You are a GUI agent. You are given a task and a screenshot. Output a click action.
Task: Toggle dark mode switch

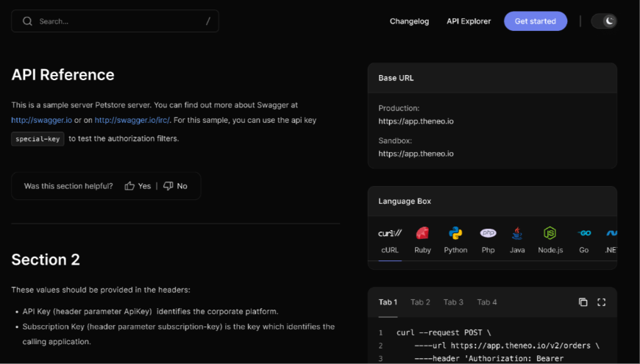pos(604,21)
